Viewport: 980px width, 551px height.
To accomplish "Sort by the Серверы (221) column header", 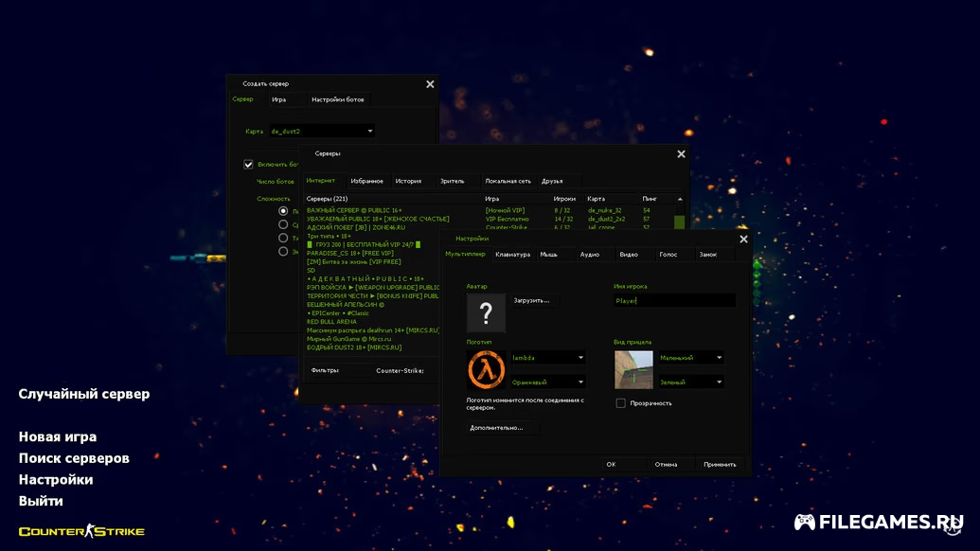I will [393, 199].
